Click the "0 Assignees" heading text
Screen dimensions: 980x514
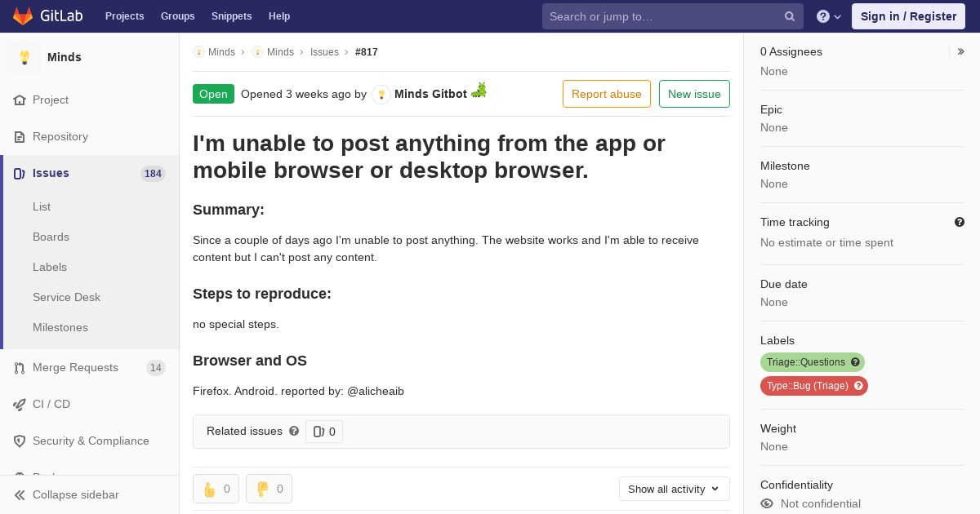point(791,51)
